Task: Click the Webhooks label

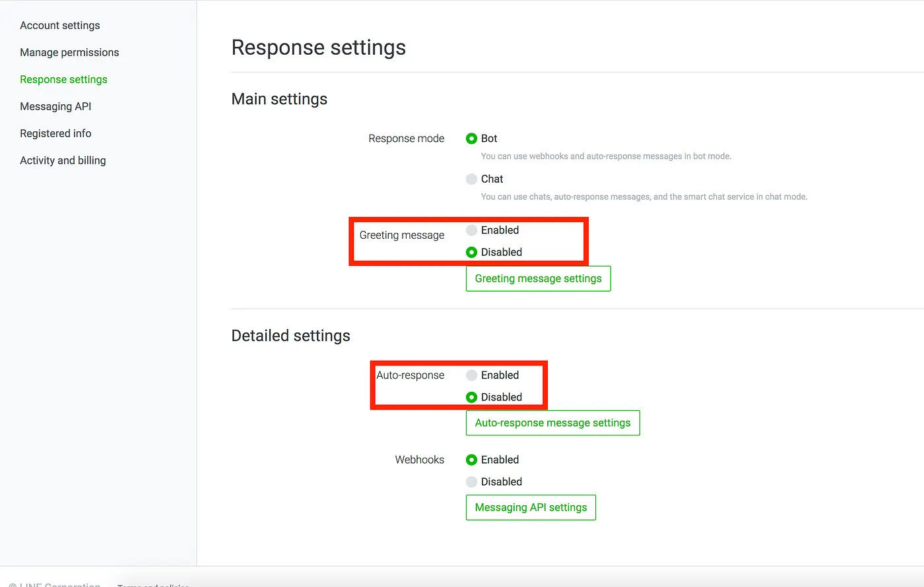Action: pyautogui.click(x=420, y=460)
